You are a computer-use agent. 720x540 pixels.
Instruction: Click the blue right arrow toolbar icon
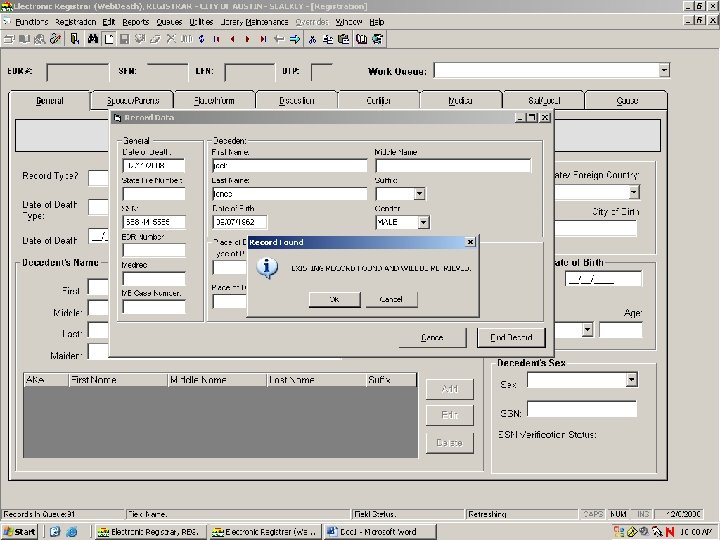click(295, 39)
